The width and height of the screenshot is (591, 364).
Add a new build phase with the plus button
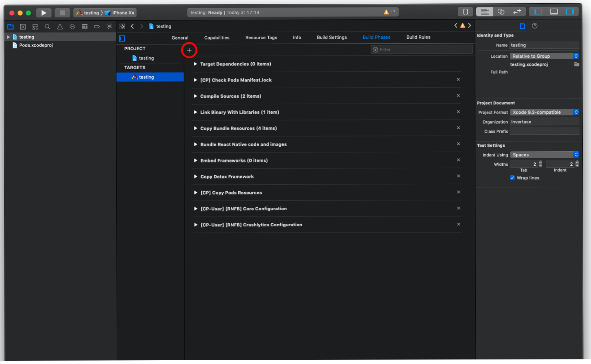tap(189, 50)
